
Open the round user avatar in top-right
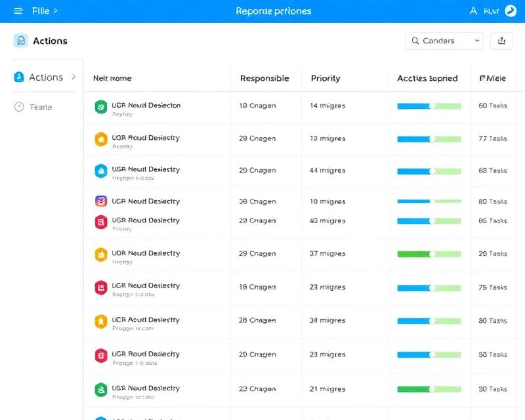(x=511, y=10)
